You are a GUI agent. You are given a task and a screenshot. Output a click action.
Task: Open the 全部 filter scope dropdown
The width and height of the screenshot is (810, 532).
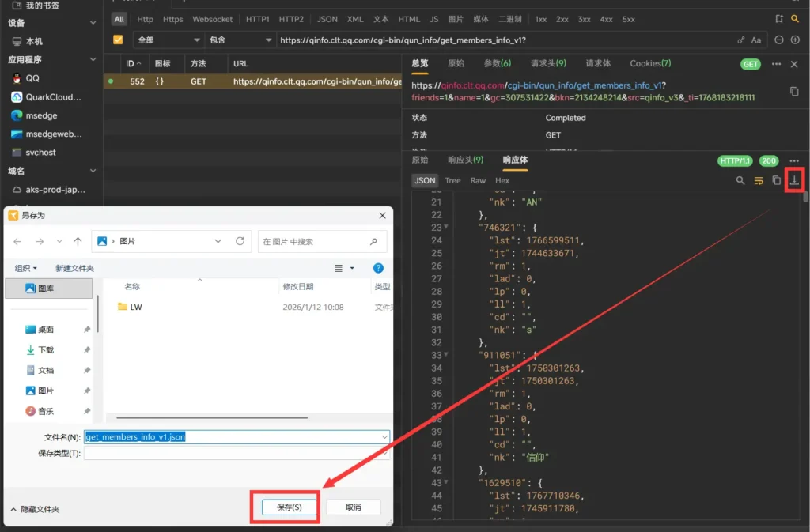click(168, 40)
